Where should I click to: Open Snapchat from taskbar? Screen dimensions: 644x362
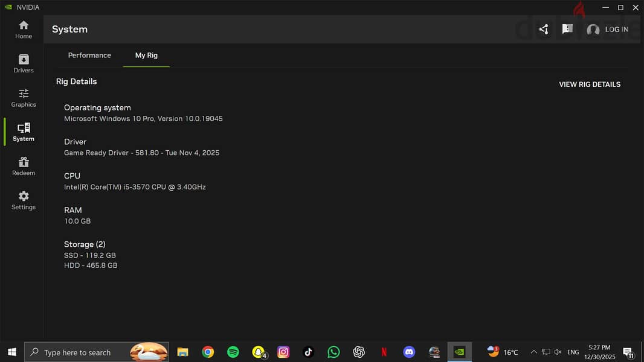pos(259,352)
